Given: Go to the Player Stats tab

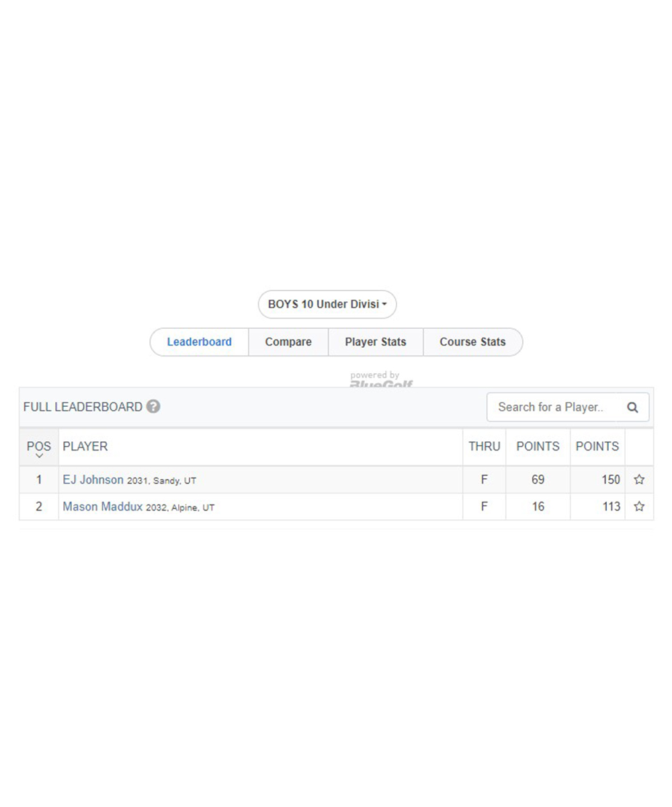Looking at the screenshot, I should pyautogui.click(x=376, y=342).
